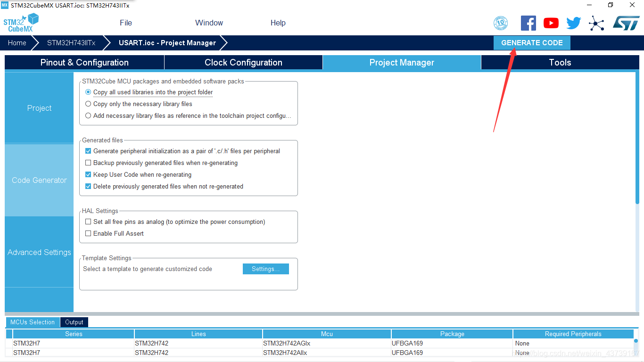Open the Window menu

209,23
